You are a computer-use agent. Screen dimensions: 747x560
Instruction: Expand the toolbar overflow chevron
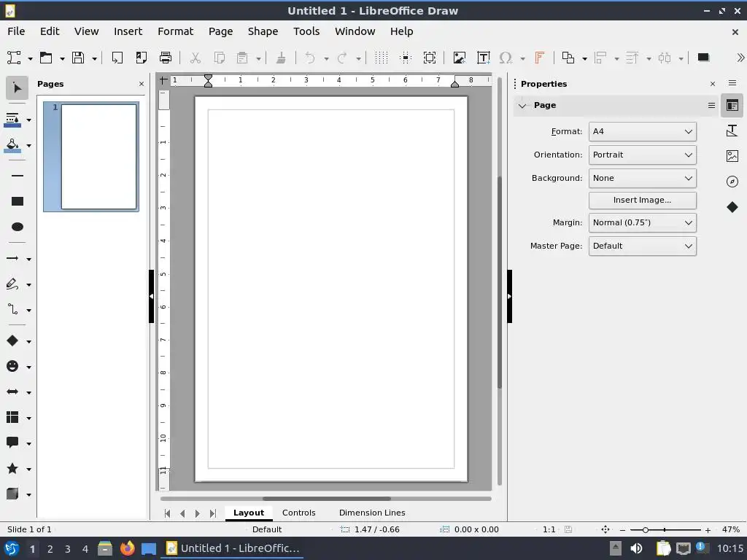pos(740,58)
